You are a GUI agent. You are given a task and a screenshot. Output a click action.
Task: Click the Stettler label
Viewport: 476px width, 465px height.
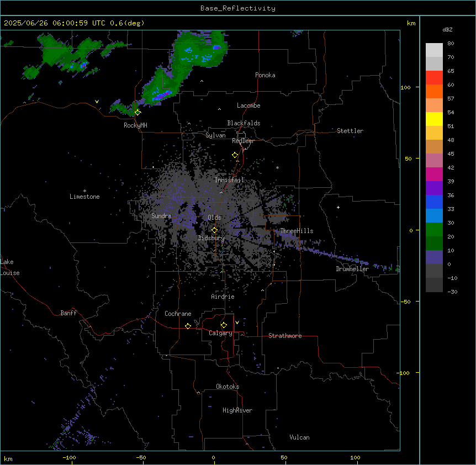pos(350,131)
